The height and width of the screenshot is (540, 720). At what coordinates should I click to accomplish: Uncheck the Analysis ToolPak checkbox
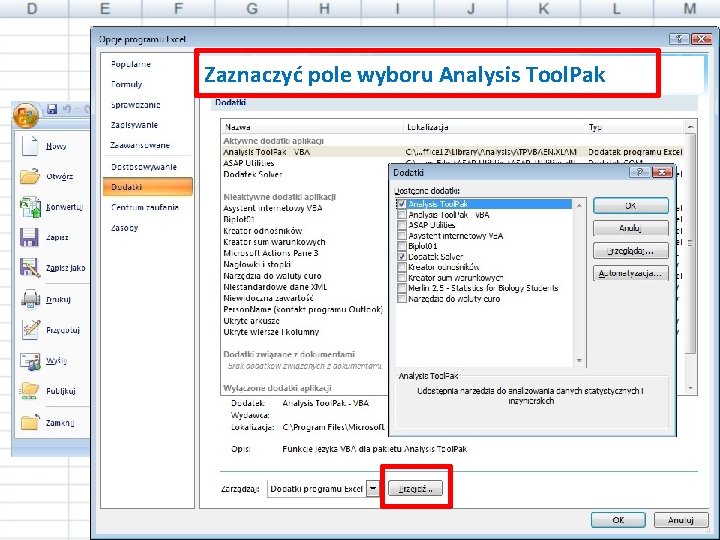402,204
